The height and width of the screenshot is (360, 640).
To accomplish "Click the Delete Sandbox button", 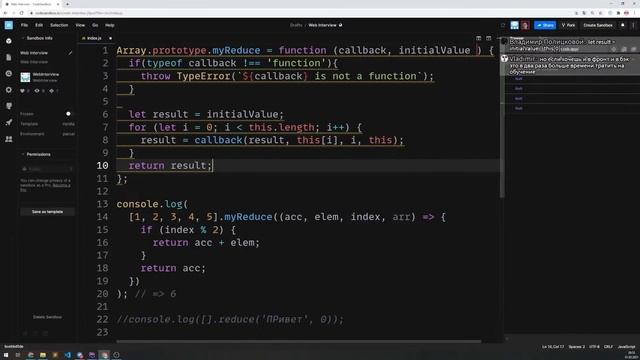I will pyautogui.click(x=47, y=317).
